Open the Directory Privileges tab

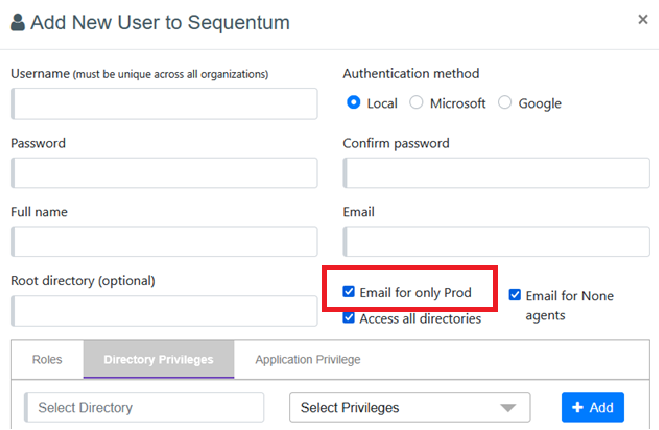[158, 359]
